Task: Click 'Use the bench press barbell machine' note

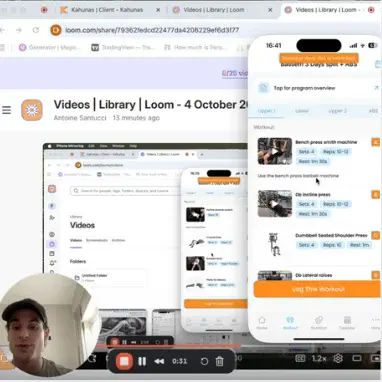Action: (x=298, y=176)
